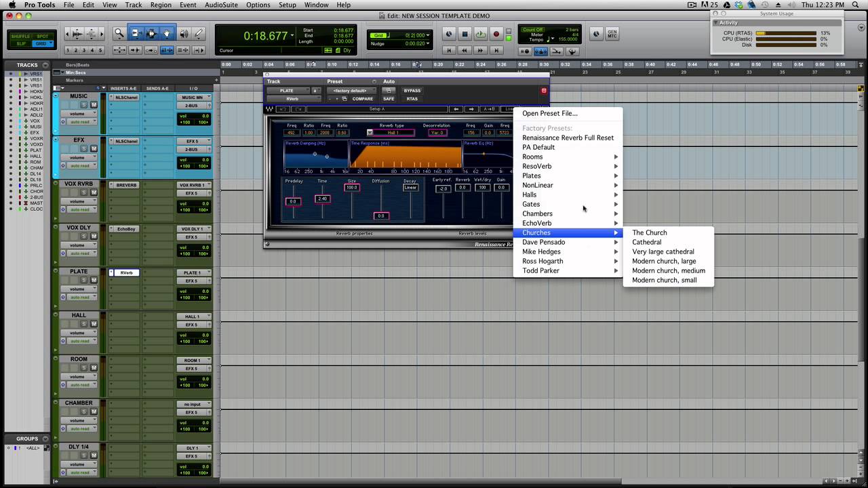
Task: Toggle plug-in SAFE automation
Action: tap(389, 99)
